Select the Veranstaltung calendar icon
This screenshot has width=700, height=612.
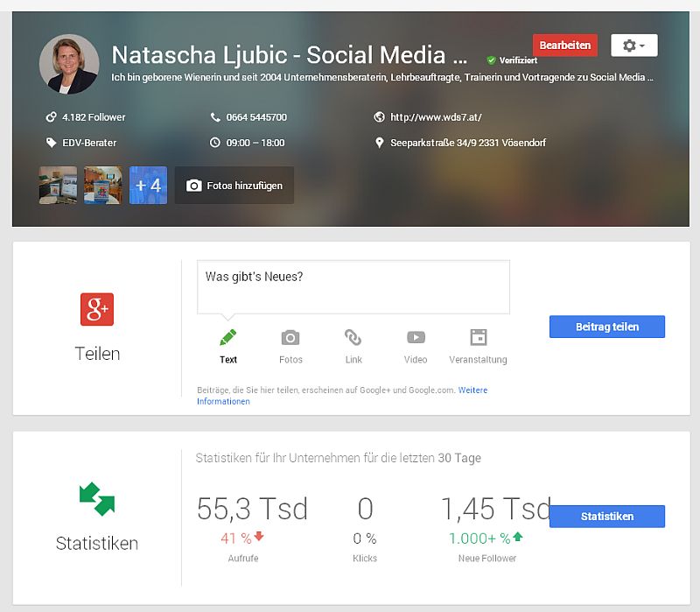478,337
